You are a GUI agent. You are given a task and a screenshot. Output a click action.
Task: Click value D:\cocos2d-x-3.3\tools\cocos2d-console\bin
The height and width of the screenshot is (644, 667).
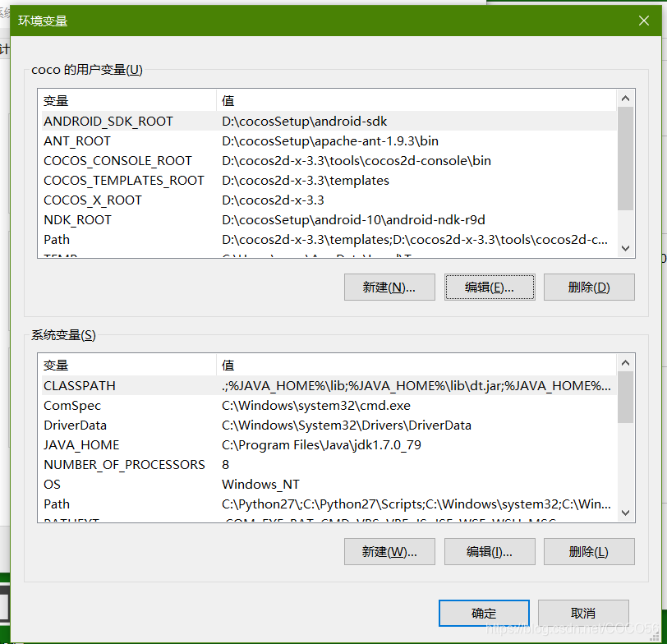tap(356, 161)
